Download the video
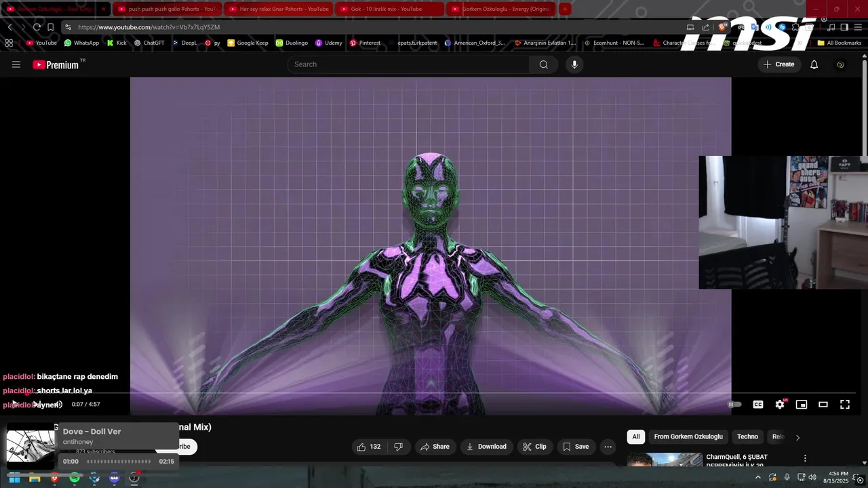868x488 pixels. [x=487, y=447]
